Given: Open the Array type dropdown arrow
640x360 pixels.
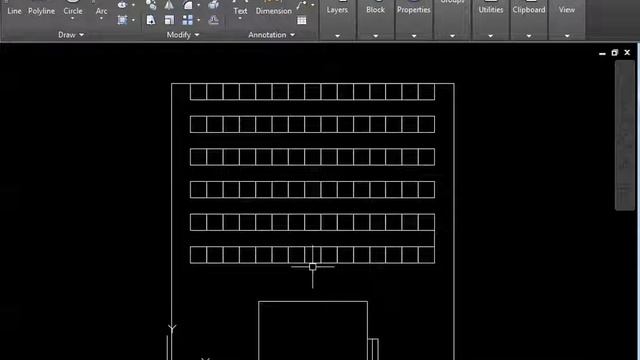Looking at the screenshot, I should point(199,20).
